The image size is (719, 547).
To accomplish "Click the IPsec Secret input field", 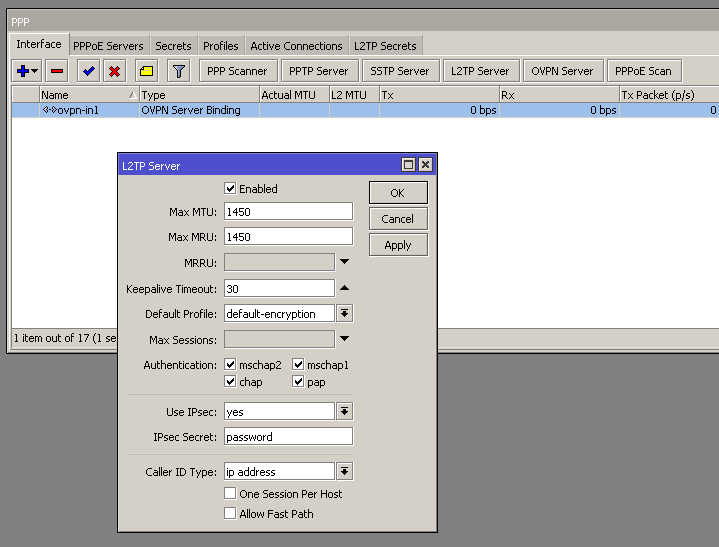I will tap(288, 437).
